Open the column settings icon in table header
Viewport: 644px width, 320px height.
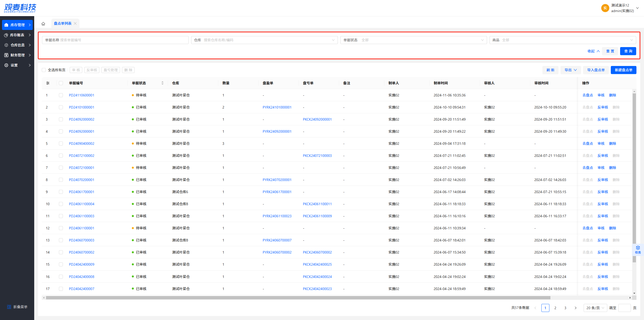coord(48,83)
